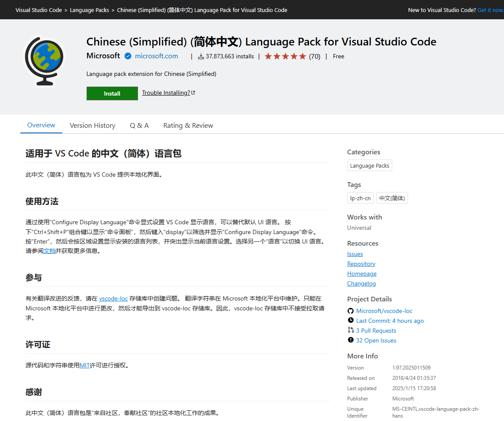Open the 文档 documentation link

[50, 251]
